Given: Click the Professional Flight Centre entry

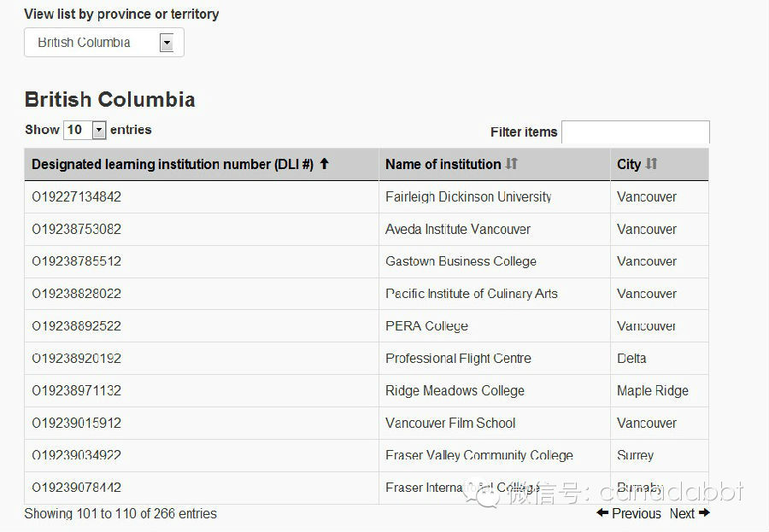Looking at the screenshot, I should tap(458, 359).
